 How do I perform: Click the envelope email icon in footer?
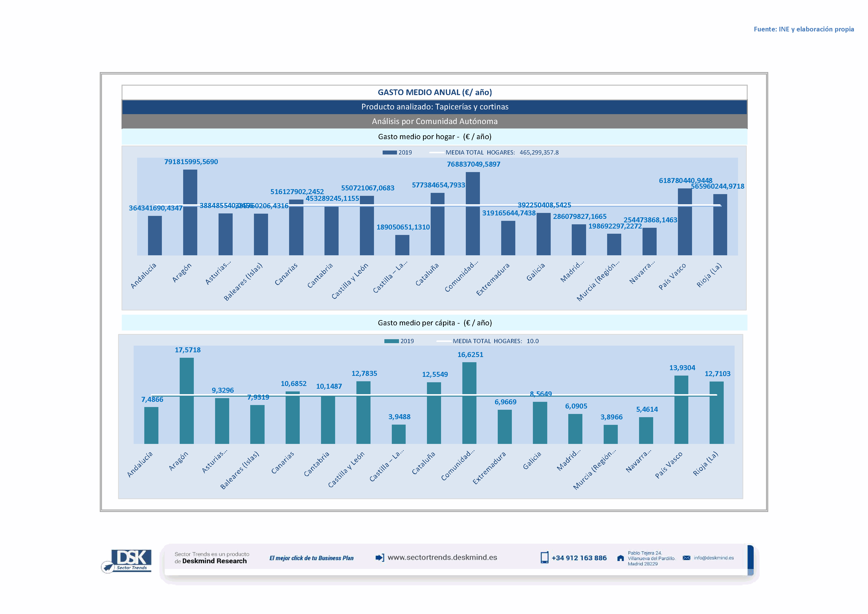[686, 558]
